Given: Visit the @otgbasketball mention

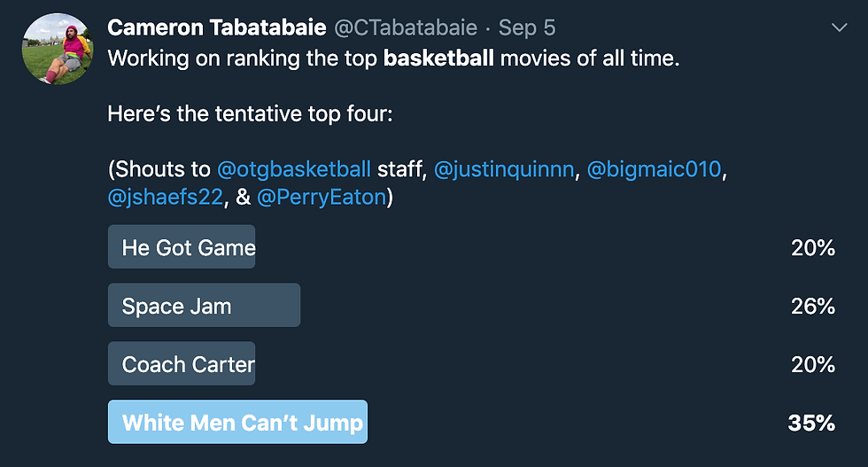Looking at the screenshot, I should click(x=294, y=169).
